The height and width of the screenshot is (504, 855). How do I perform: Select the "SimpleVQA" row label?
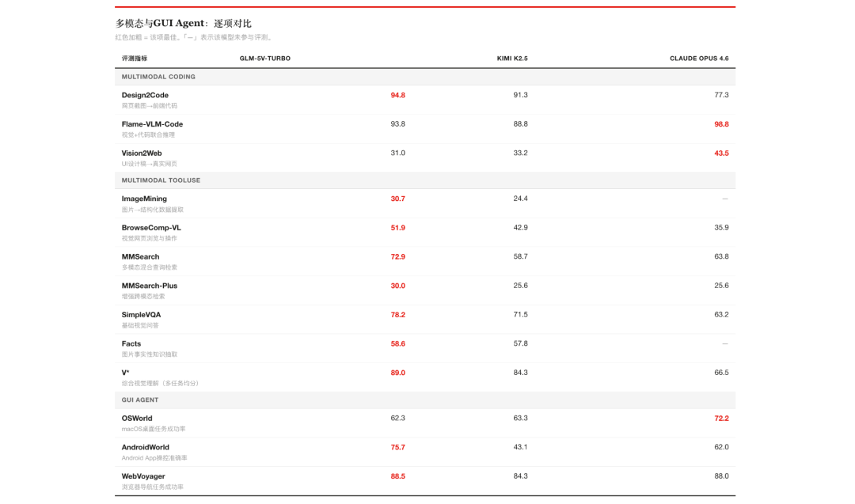141,314
